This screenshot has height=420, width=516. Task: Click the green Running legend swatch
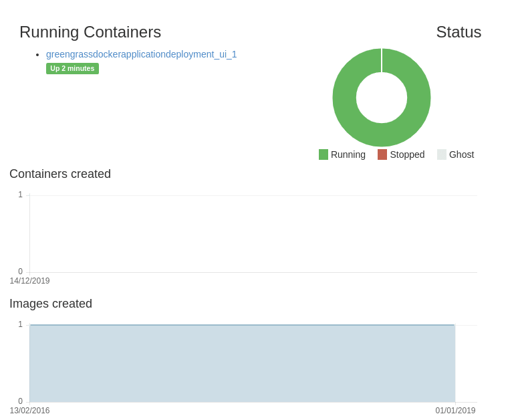click(324, 154)
